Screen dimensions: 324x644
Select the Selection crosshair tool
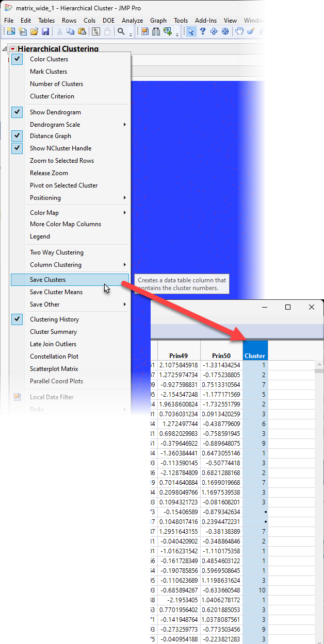214,31
